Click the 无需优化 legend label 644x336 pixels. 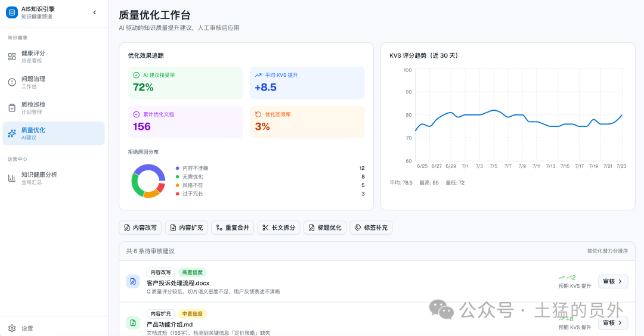[193, 177]
